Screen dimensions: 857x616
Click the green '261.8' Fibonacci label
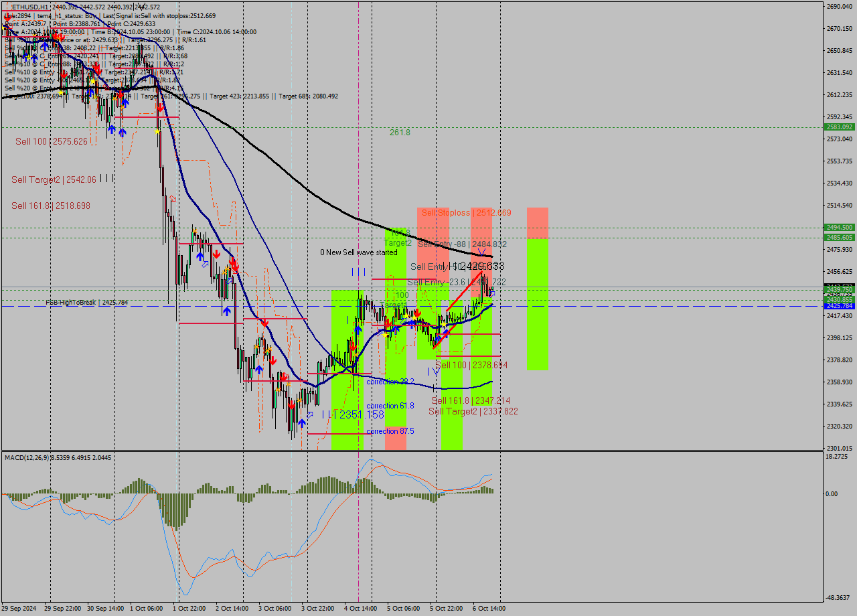400,133
